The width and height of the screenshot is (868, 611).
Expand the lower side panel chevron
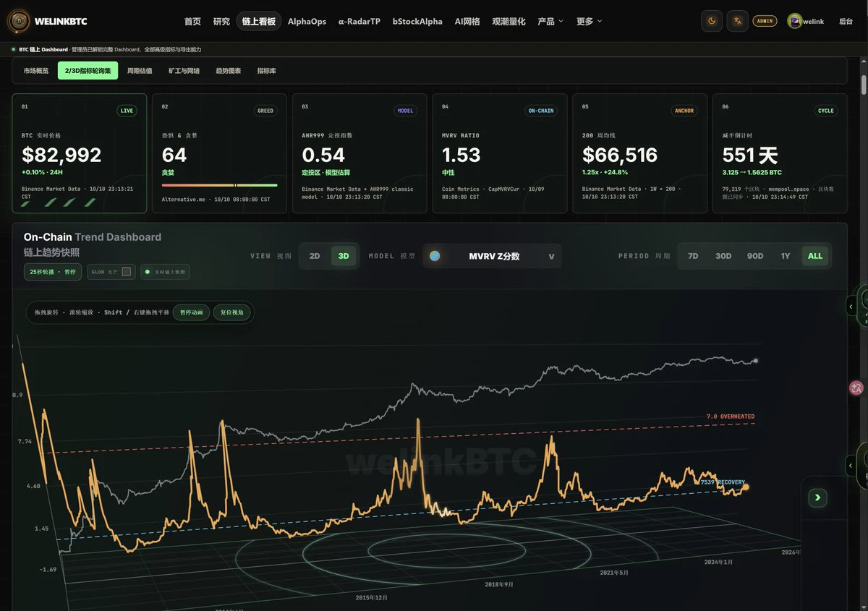point(851,465)
